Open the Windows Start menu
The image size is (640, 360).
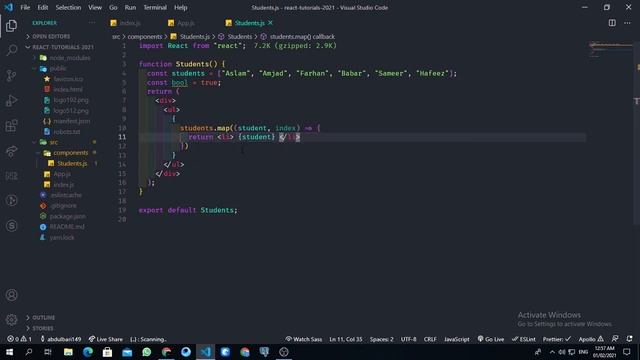pyautogui.click(x=9, y=352)
